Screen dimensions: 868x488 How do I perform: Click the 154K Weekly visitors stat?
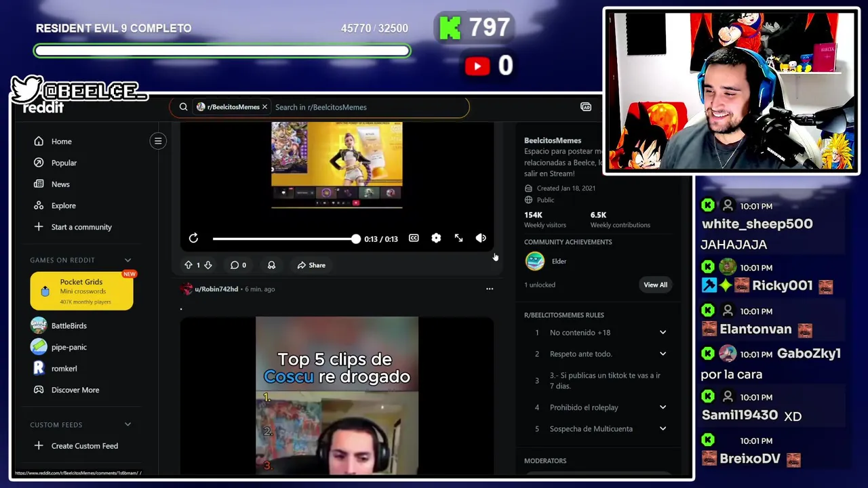pos(545,220)
